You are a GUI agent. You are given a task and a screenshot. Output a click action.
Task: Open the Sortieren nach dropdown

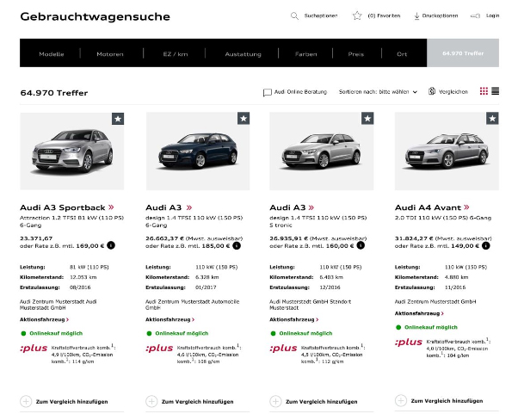pyautogui.click(x=378, y=92)
